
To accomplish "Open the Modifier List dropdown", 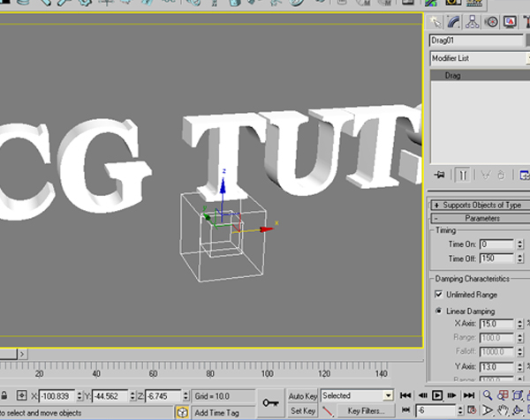I will pos(478,57).
